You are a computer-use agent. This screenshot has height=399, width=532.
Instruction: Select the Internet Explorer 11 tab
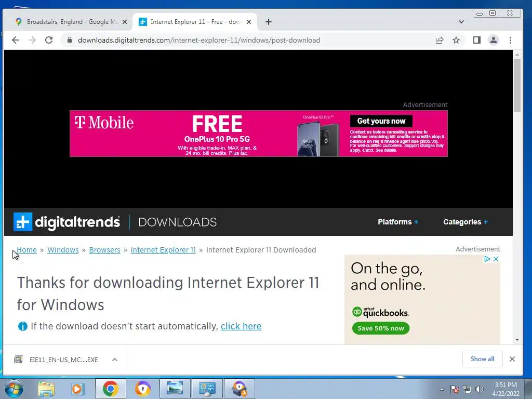(x=195, y=22)
